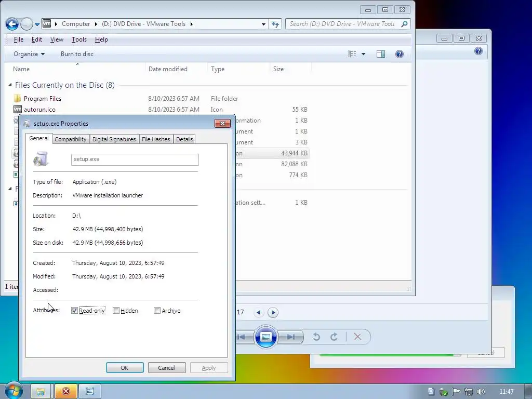
Task: Switch to the File Hashes tab
Action: (156, 139)
